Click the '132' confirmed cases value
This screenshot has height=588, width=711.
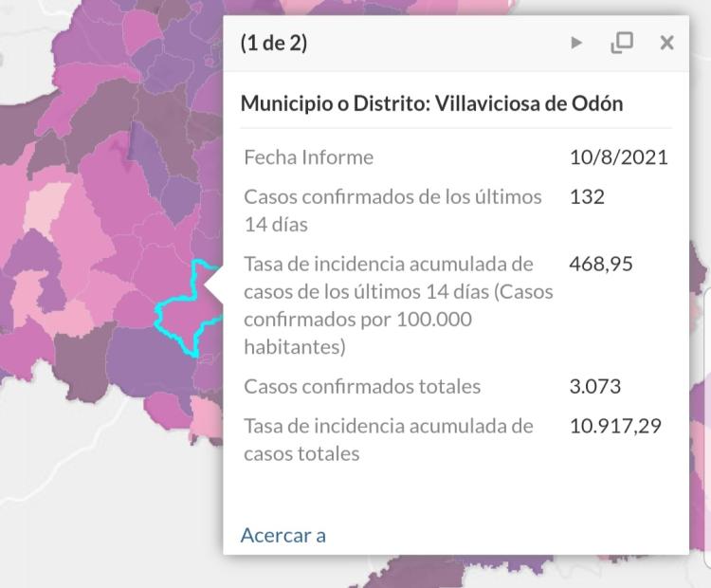587,197
